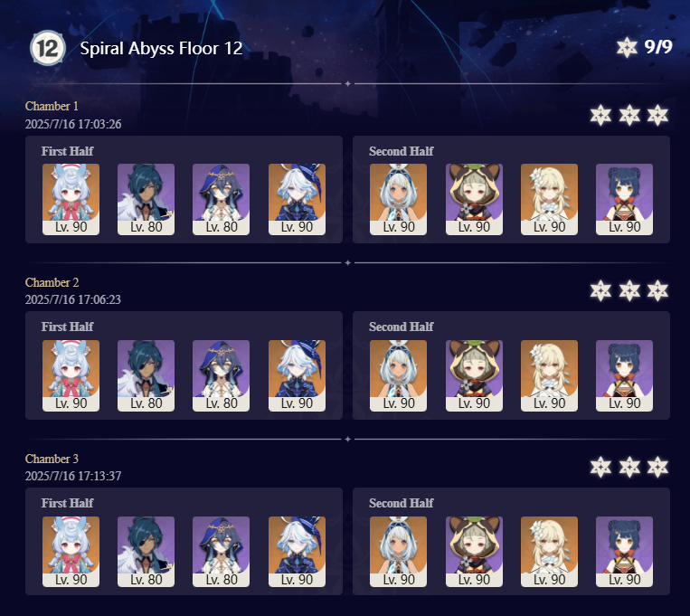Select Xiangling portrait in Chamber 3 Second Half
This screenshot has height=616, width=690.
(624, 552)
